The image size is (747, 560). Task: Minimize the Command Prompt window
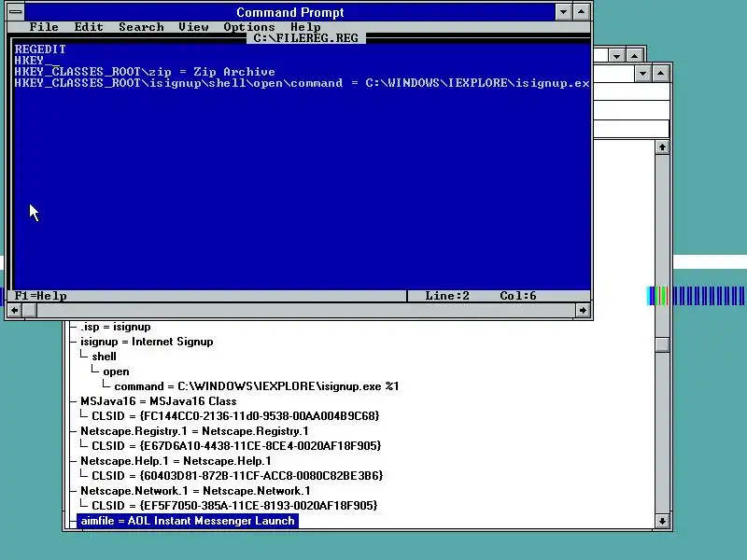564,12
